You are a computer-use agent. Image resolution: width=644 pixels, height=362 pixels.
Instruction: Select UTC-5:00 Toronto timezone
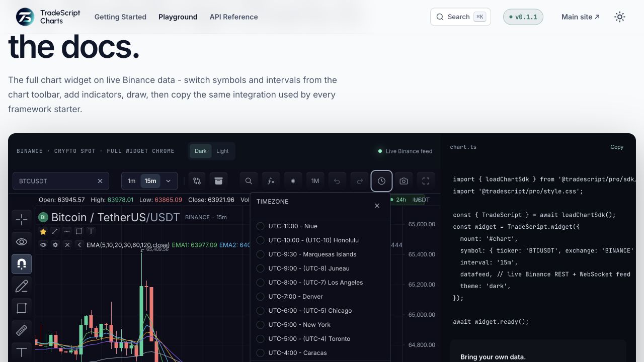(320, 339)
